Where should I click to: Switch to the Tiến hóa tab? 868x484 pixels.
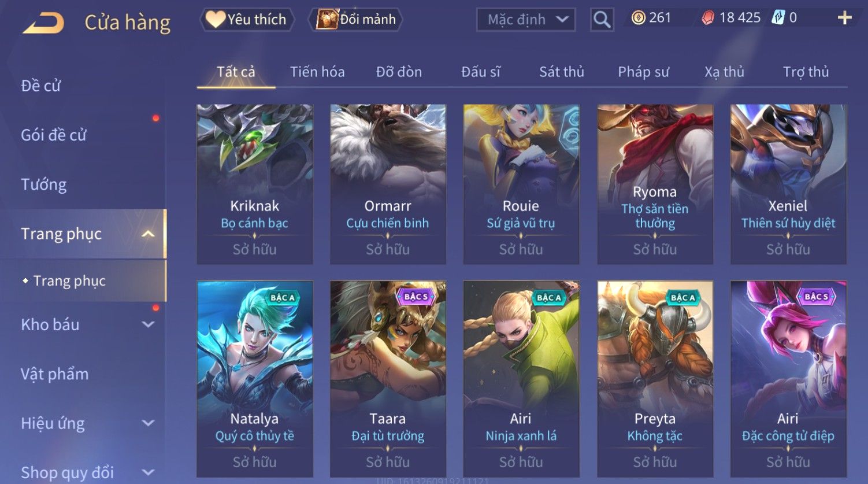tap(317, 72)
